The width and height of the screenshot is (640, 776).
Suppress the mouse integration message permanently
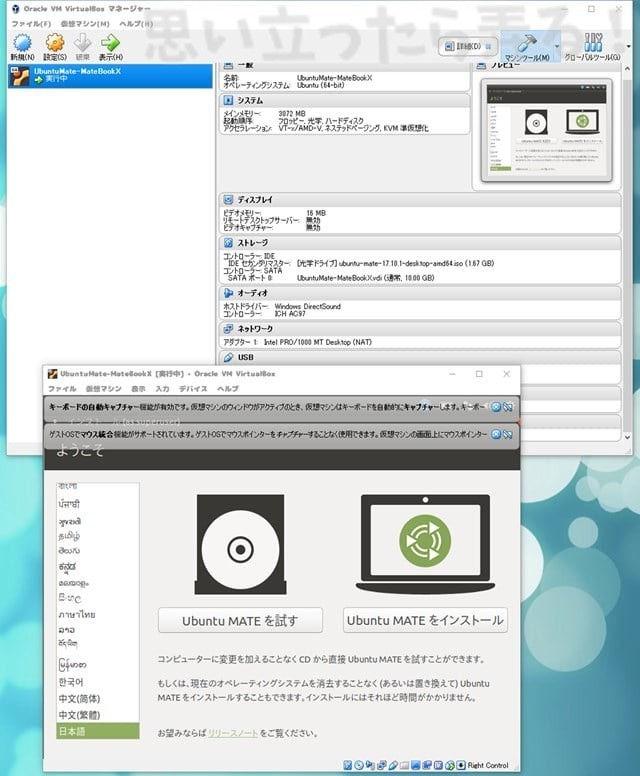pyautogui.click(x=508, y=434)
